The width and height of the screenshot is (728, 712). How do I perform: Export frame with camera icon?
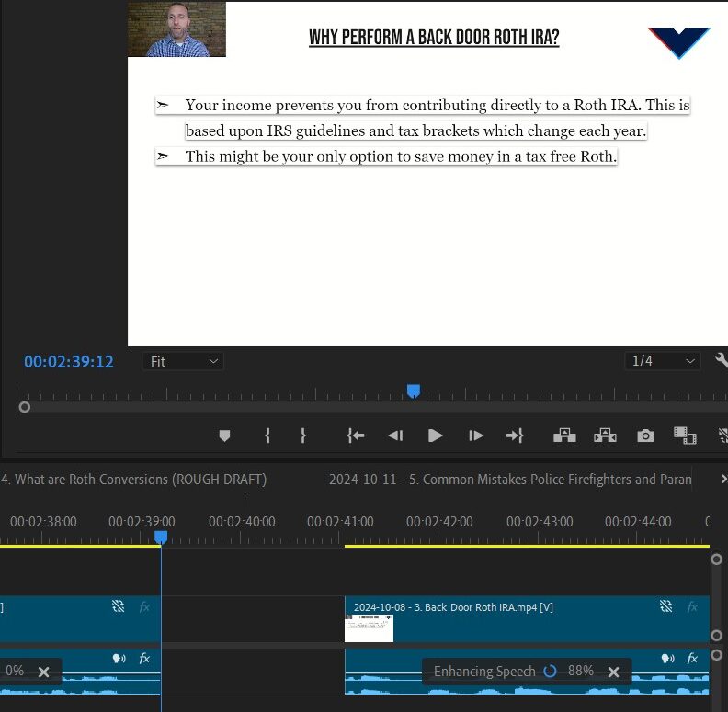645,435
